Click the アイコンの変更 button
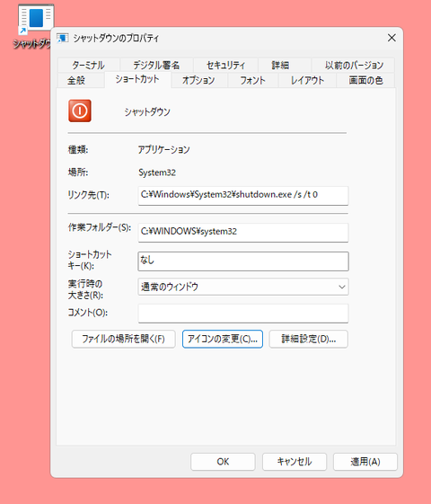The image size is (431, 504). click(223, 339)
